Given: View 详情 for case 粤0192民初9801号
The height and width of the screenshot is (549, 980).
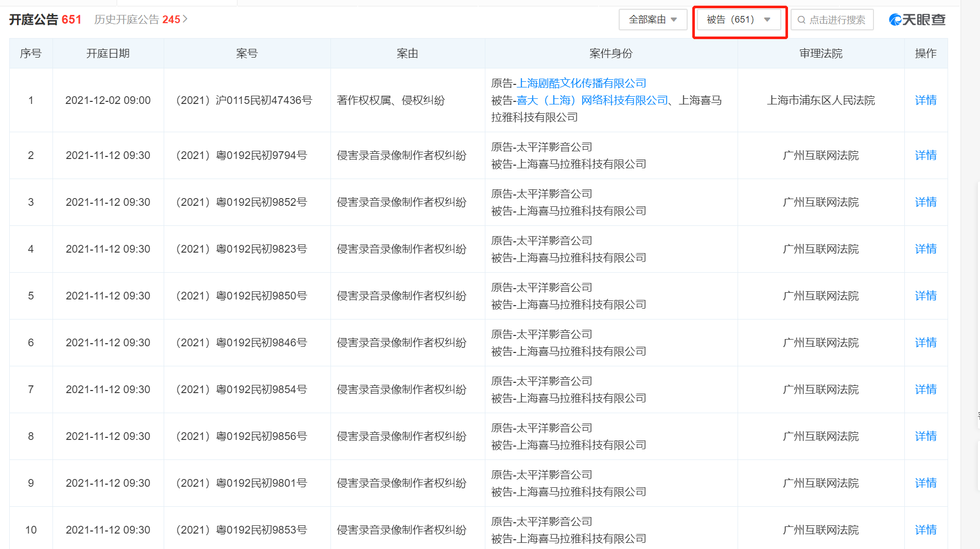Looking at the screenshot, I should (x=925, y=483).
